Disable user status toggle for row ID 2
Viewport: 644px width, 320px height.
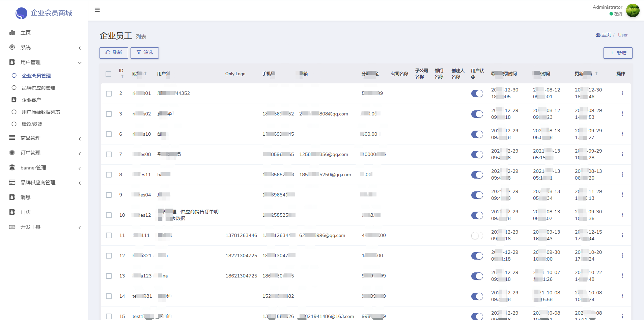(477, 94)
